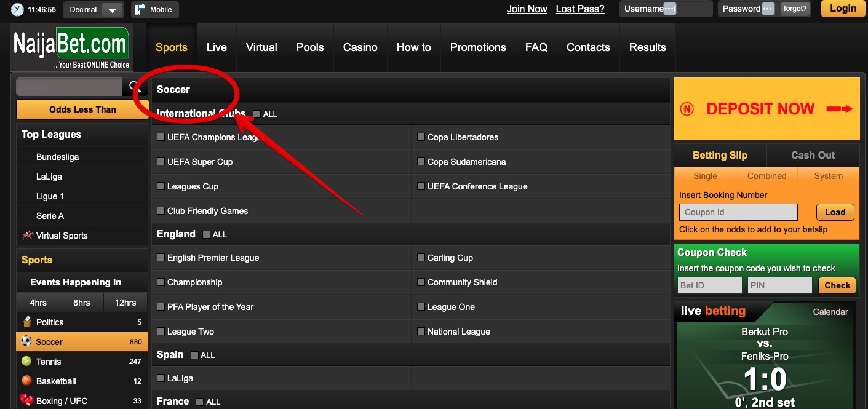
Task: Switch to the Cash Out tab
Action: click(813, 155)
